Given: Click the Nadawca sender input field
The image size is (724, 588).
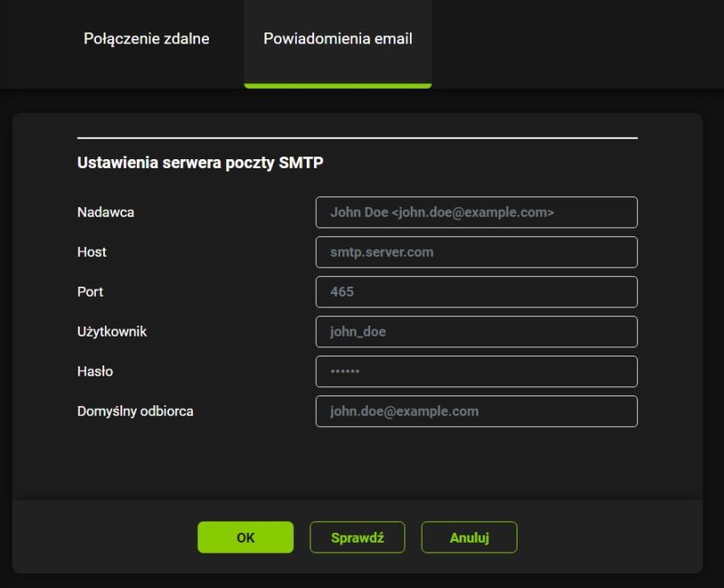Looking at the screenshot, I should [475, 212].
